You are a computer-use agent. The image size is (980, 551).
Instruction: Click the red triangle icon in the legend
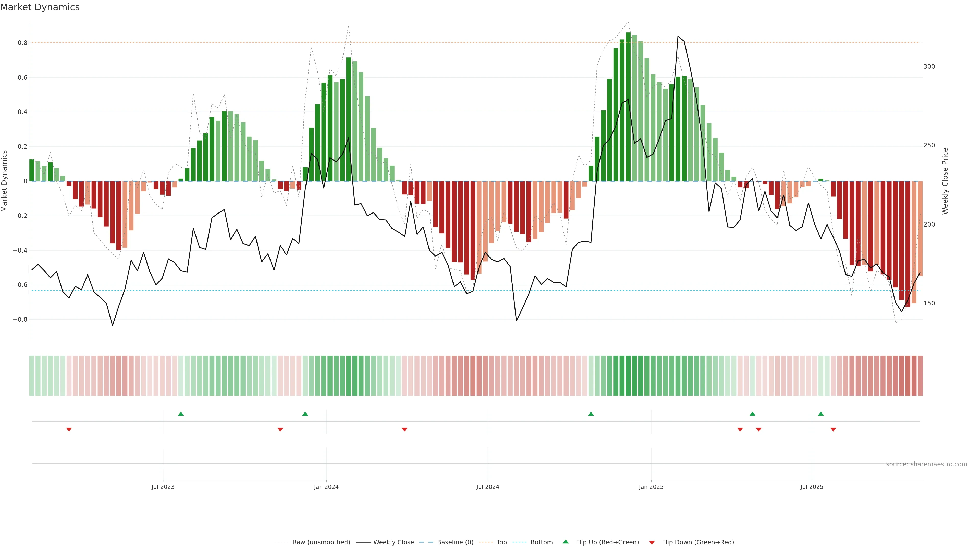coord(652,543)
